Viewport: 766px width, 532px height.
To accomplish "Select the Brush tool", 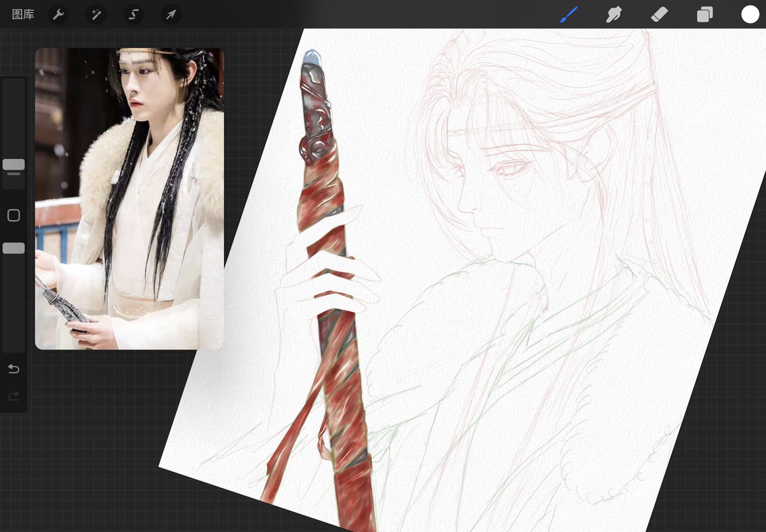I will tap(569, 14).
